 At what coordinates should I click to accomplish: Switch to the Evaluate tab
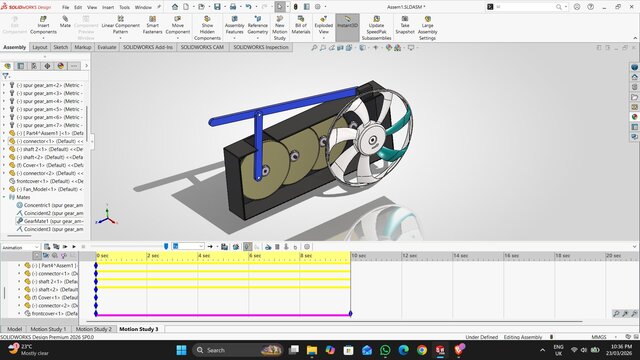click(x=107, y=47)
